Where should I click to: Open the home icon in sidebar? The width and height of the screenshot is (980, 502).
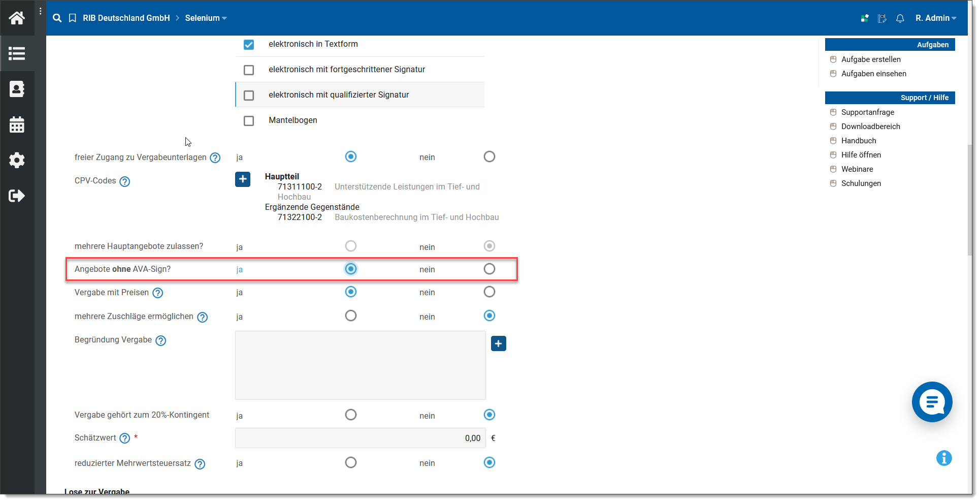click(17, 18)
